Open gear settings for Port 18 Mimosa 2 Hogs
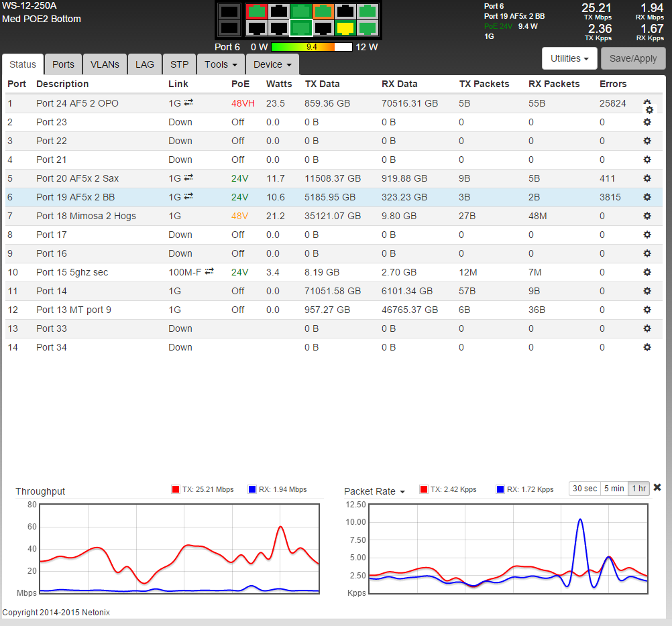This screenshot has width=672, height=626. (647, 216)
